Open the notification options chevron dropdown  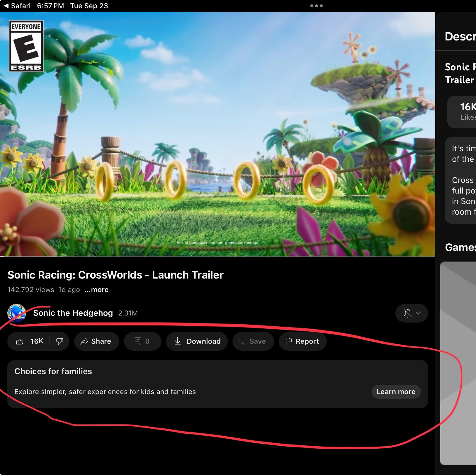point(418,313)
